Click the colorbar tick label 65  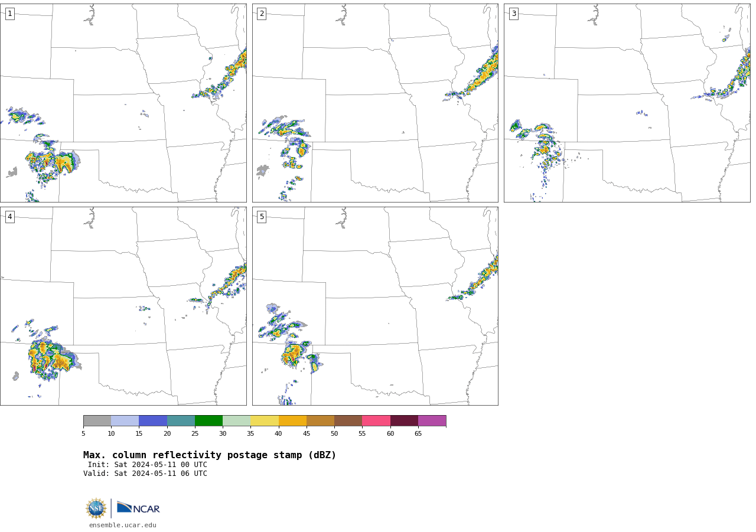[x=418, y=434]
